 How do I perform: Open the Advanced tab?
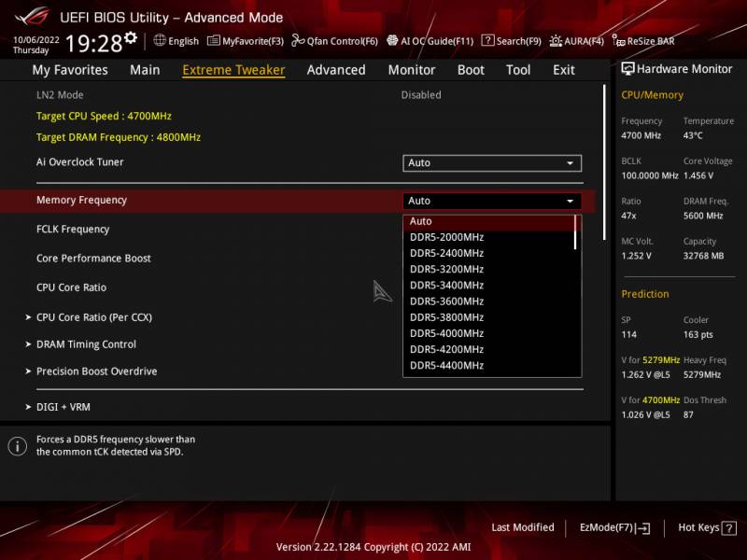[336, 70]
